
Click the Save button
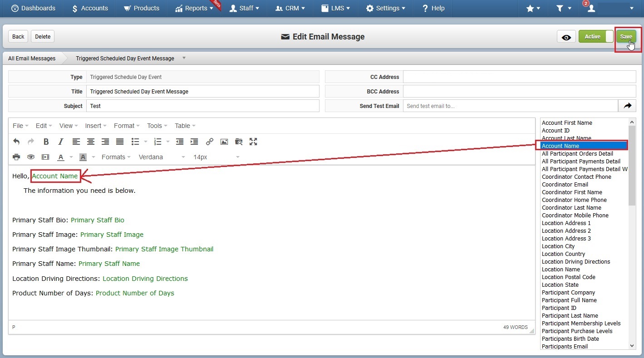(626, 37)
